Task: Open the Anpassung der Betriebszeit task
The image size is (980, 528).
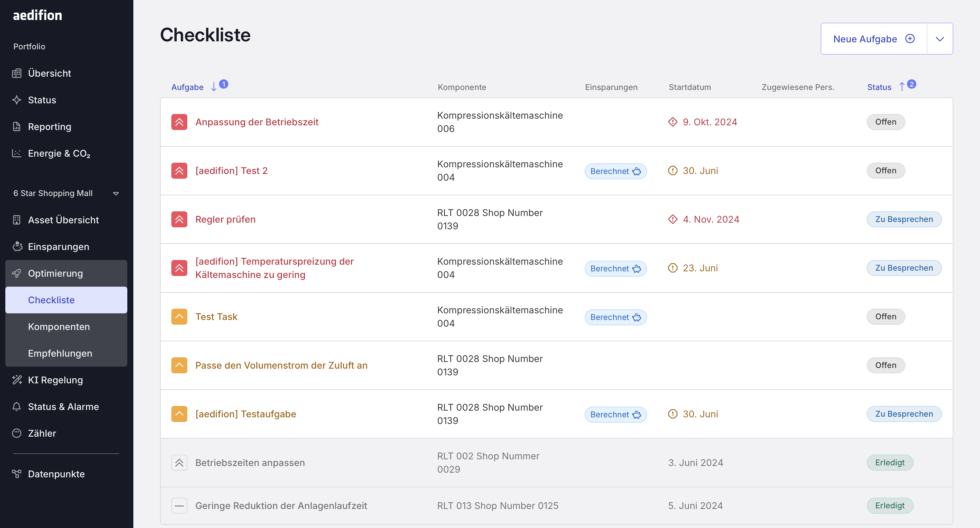Action: pos(257,122)
